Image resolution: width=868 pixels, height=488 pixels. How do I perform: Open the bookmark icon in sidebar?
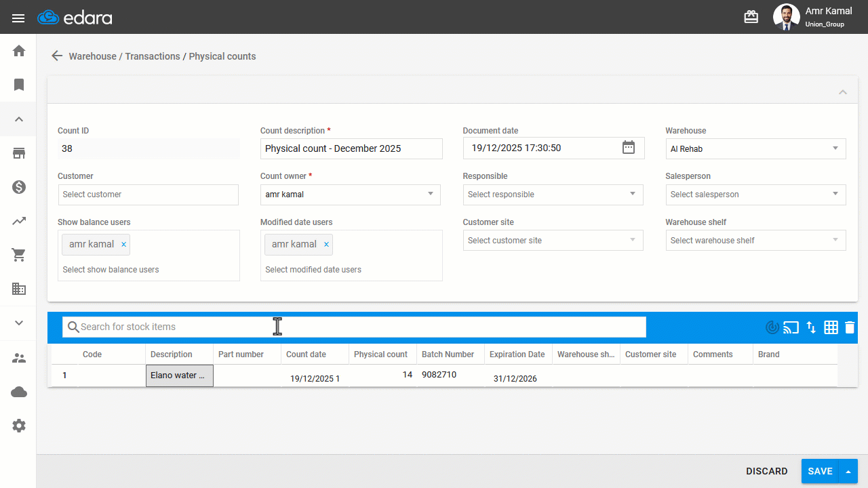(19, 85)
